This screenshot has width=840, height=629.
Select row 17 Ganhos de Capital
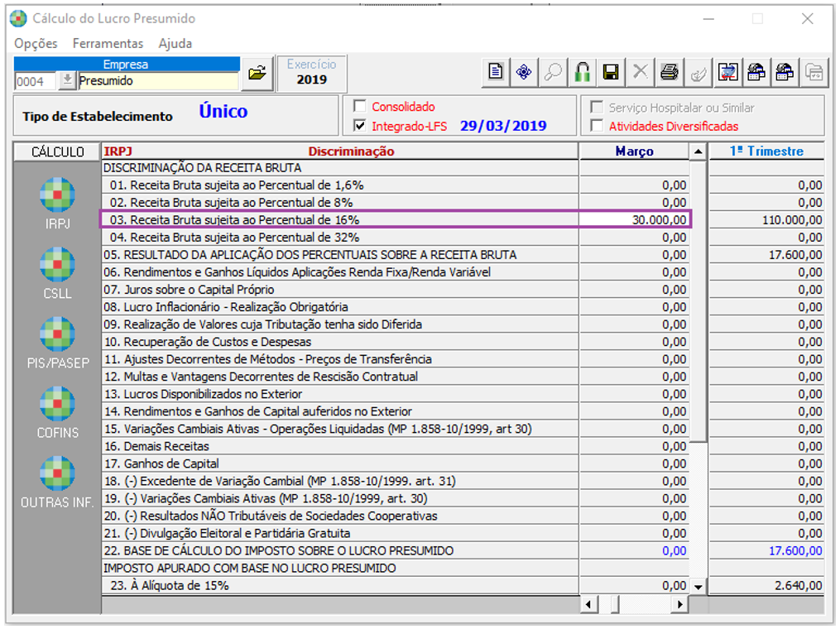340,463
